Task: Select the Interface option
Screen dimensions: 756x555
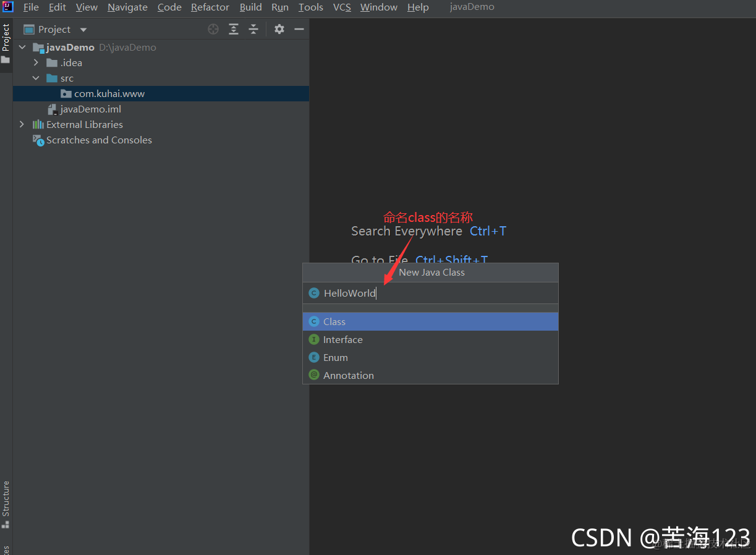Action: pyautogui.click(x=430, y=339)
